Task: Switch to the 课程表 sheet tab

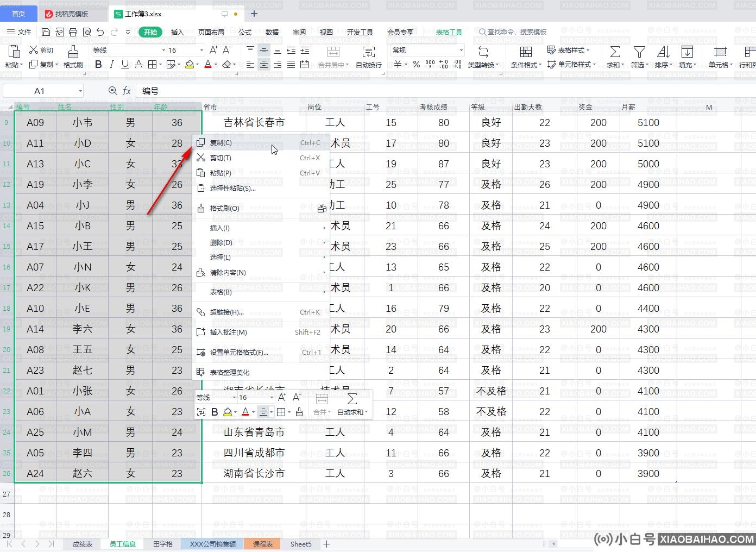Action: (263, 544)
